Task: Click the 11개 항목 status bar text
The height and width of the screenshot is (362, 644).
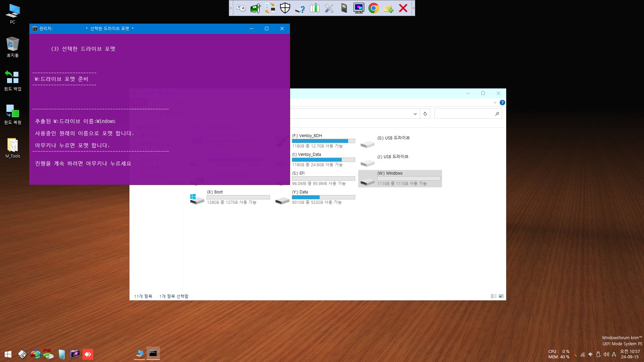Action: [143, 296]
